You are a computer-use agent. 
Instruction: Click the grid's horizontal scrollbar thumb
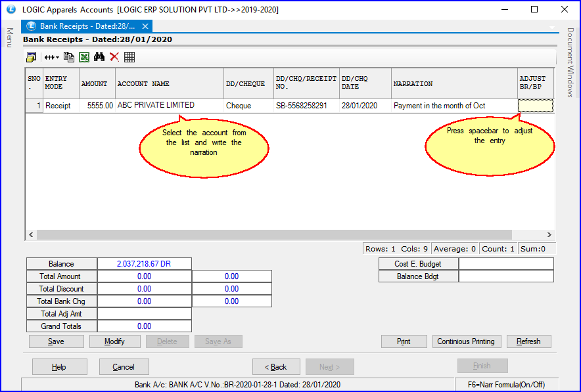pos(274,234)
